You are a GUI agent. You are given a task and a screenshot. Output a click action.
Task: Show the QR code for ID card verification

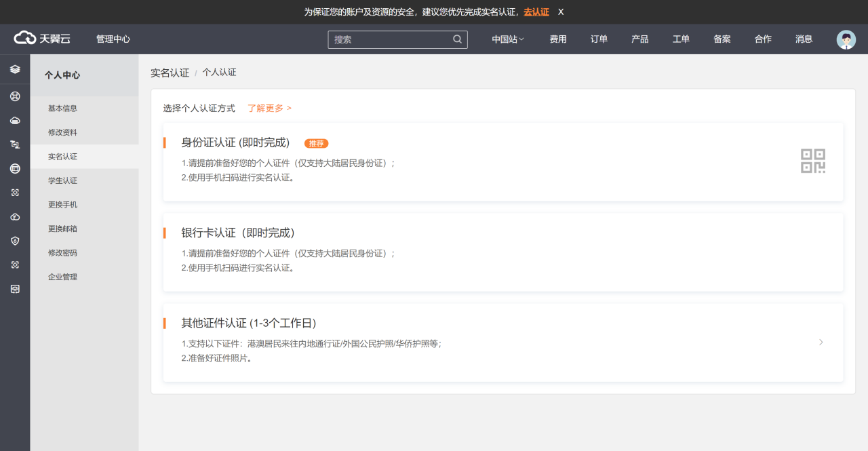813,161
